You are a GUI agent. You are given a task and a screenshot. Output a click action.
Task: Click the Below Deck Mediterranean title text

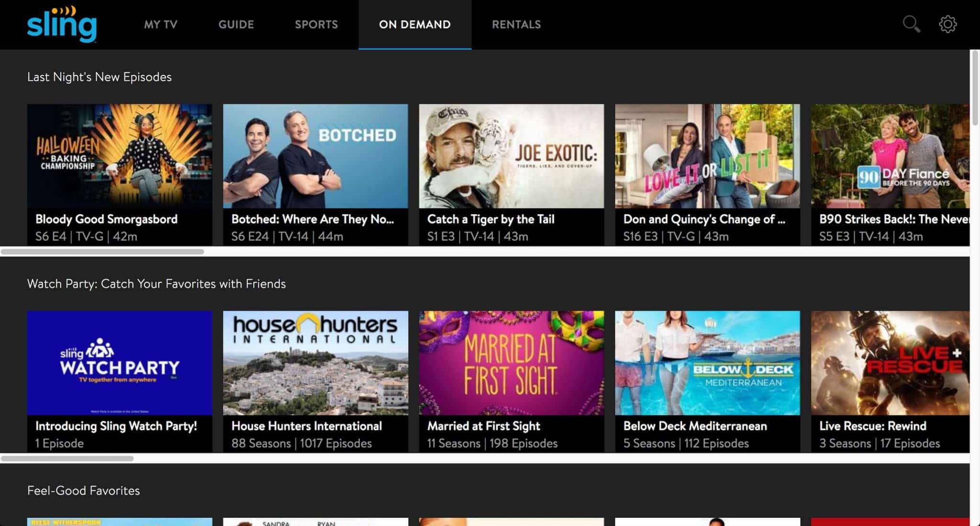click(x=695, y=426)
